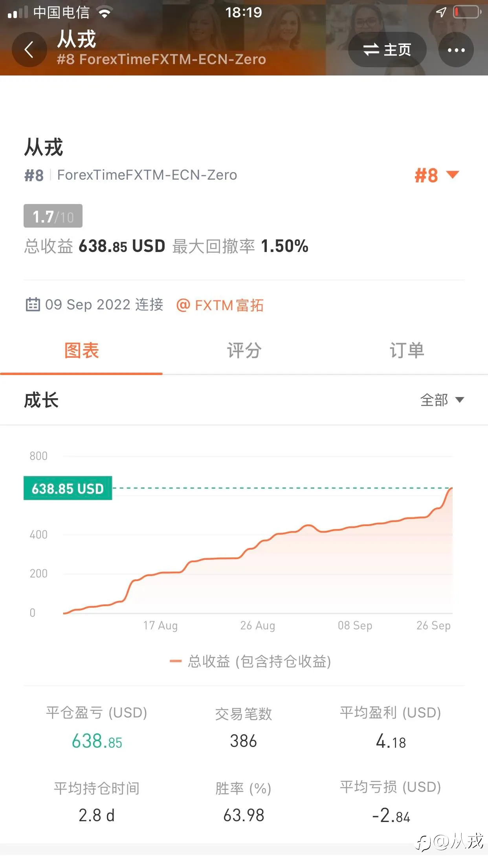
Task: Tap the dropdown triangle beside 全部
Action: [459, 400]
